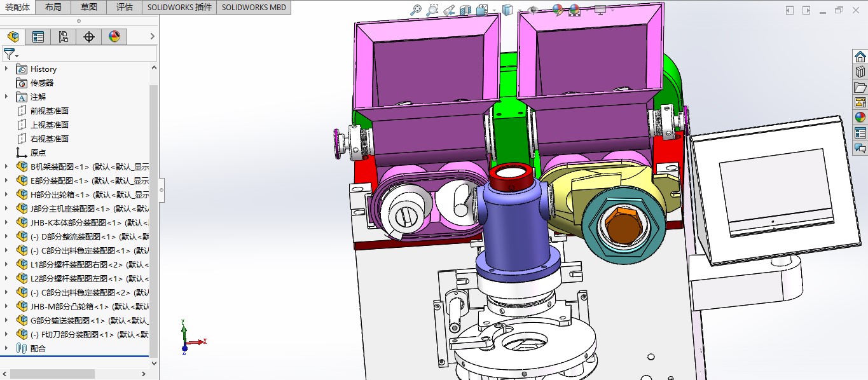Viewport: 868px width, 380px height.
Task: Expand the E部分装配图<1> node
Action: click(6, 180)
